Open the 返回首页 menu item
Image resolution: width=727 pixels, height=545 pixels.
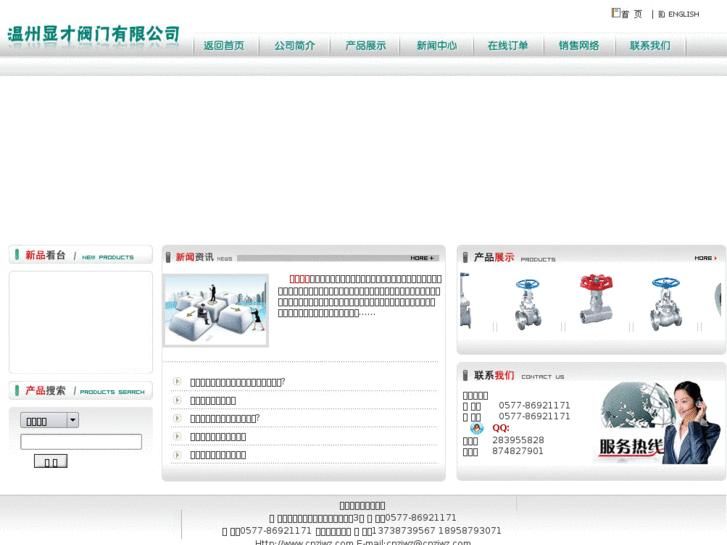pyautogui.click(x=224, y=45)
